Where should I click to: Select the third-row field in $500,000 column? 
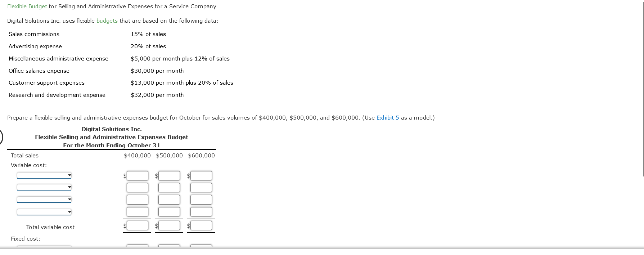169,199
